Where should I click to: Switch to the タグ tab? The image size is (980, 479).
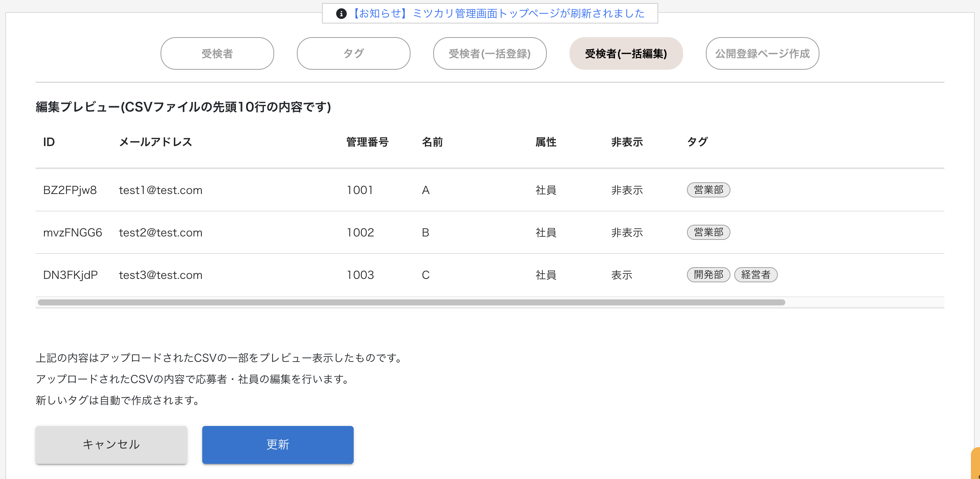[x=353, y=54]
